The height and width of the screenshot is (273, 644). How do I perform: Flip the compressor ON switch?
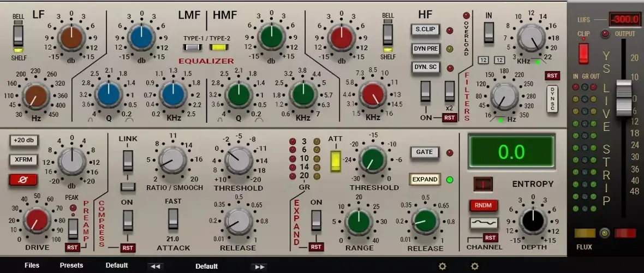click(x=128, y=221)
